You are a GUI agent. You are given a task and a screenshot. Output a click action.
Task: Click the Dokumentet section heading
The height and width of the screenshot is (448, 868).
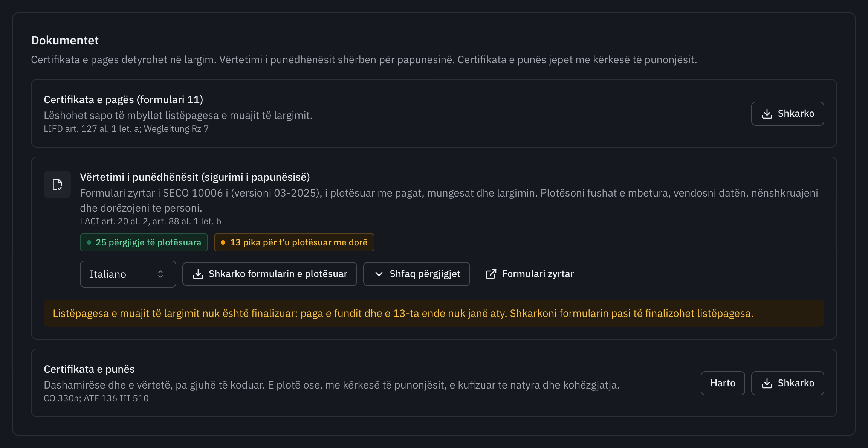coord(65,40)
